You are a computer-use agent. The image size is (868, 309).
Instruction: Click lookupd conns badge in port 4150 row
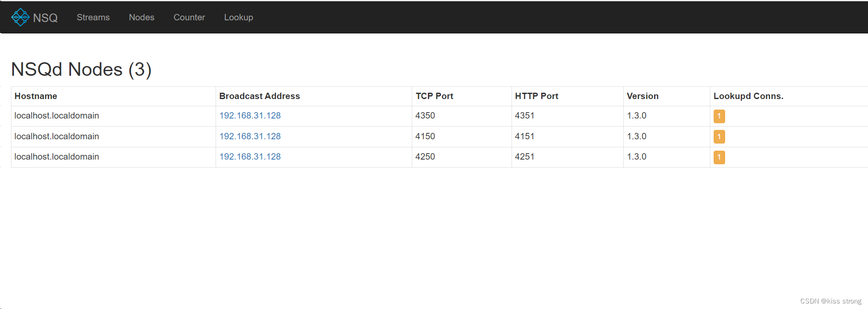[719, 137]
